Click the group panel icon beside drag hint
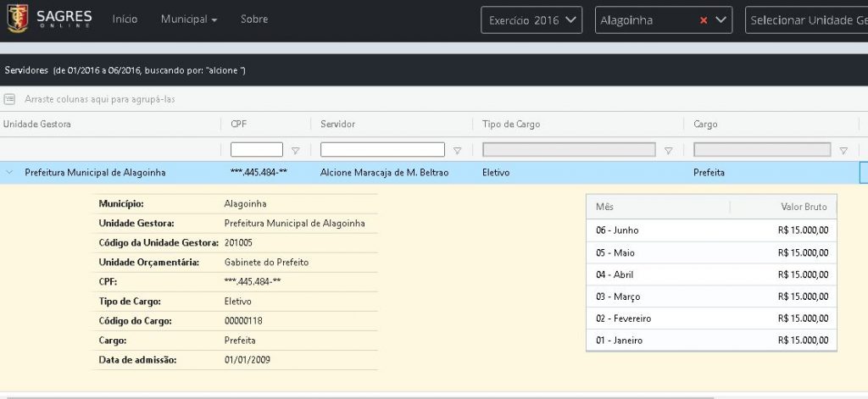868x399 pixels. click(x=10, y=99)
